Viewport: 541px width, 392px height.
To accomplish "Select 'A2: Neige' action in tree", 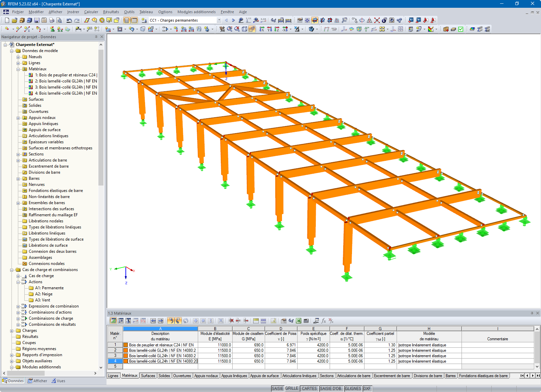I will (x=44, y=294).
